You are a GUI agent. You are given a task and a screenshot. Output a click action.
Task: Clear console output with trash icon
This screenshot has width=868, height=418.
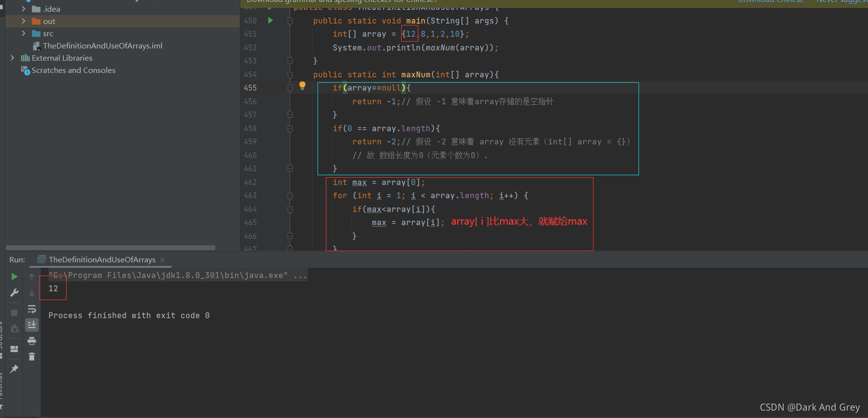click(x=32, y=356)
